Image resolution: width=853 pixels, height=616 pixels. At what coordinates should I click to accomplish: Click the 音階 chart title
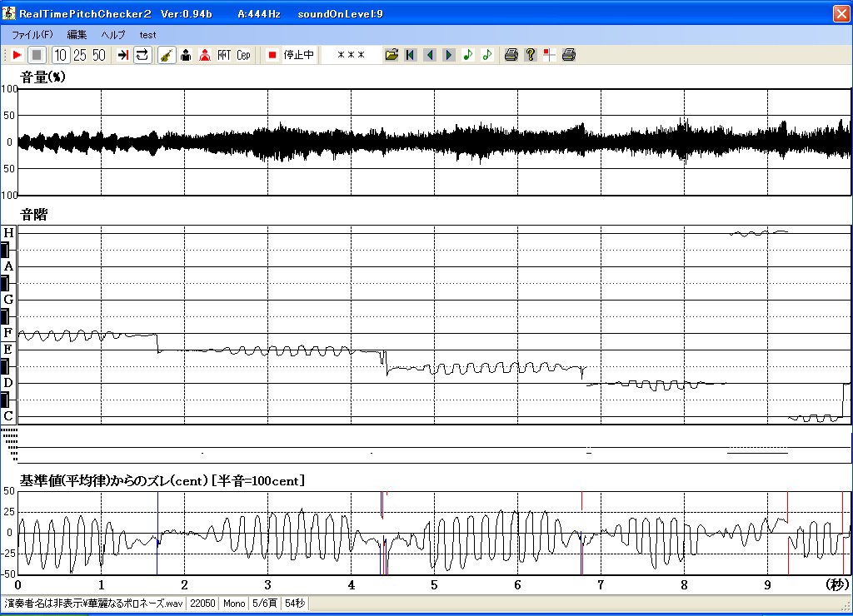[33, 215]
